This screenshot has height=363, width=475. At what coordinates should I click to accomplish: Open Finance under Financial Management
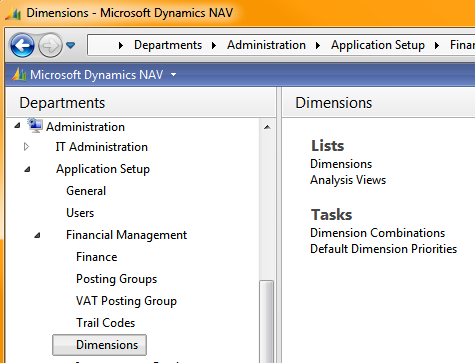(97, 257)
